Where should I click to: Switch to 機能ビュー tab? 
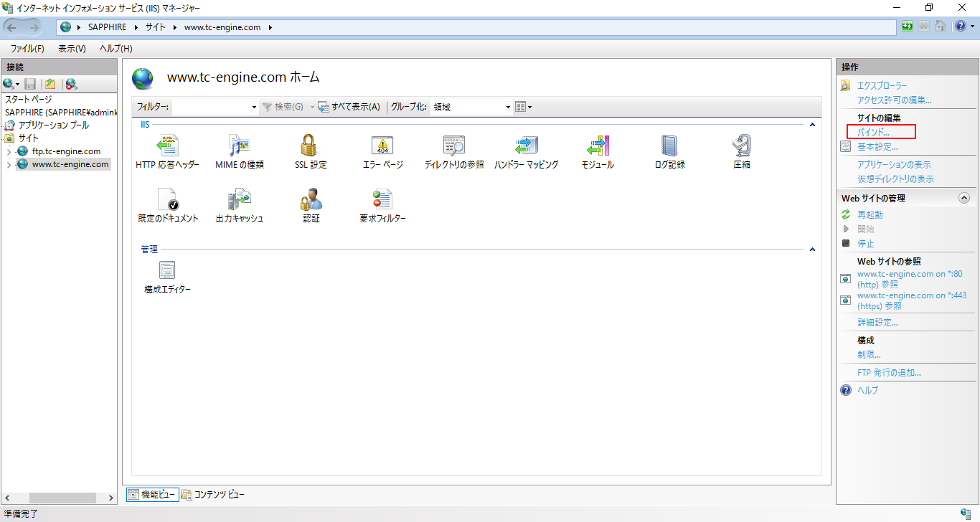click(x=151, y=494)
